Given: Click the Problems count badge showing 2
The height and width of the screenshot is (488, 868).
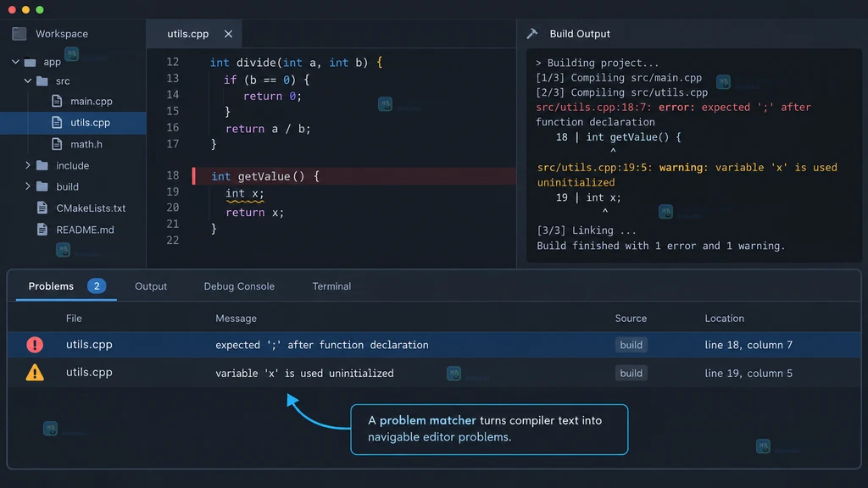Looking at the screenshot, I should [x=97, y=286].
